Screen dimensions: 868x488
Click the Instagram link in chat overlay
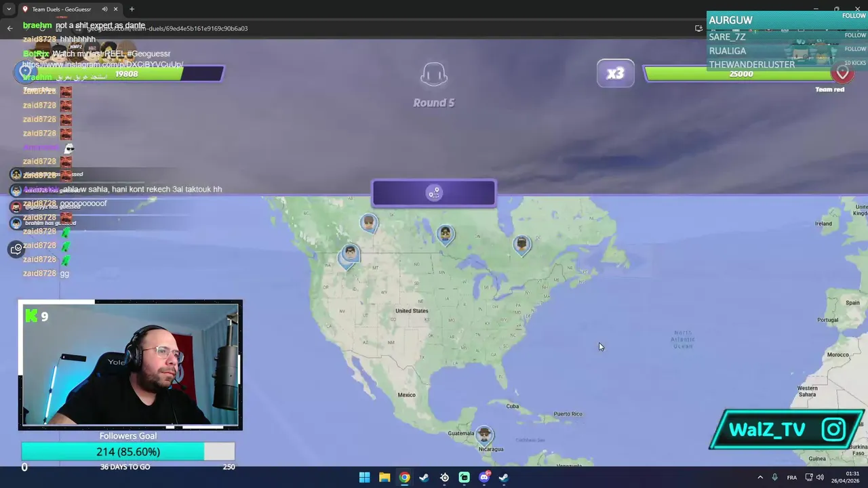point(102,64)
